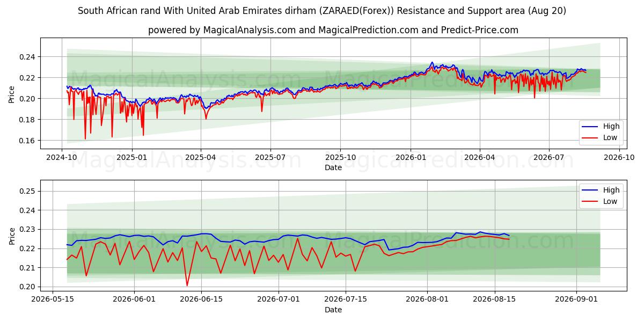Click the 2025-01 date tick label
The width and height of the screenshot is (644, 322).
click(x=131, y=157)
